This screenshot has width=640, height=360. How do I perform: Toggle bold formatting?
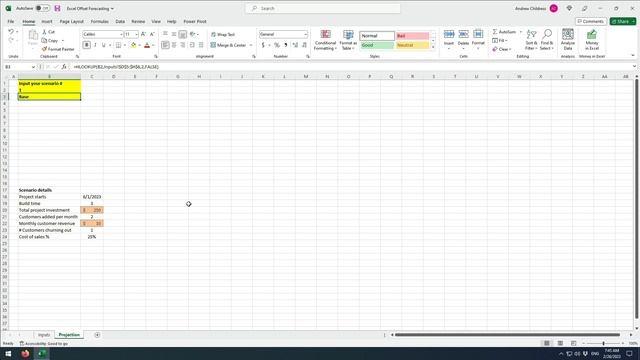(x=87, y=45)
